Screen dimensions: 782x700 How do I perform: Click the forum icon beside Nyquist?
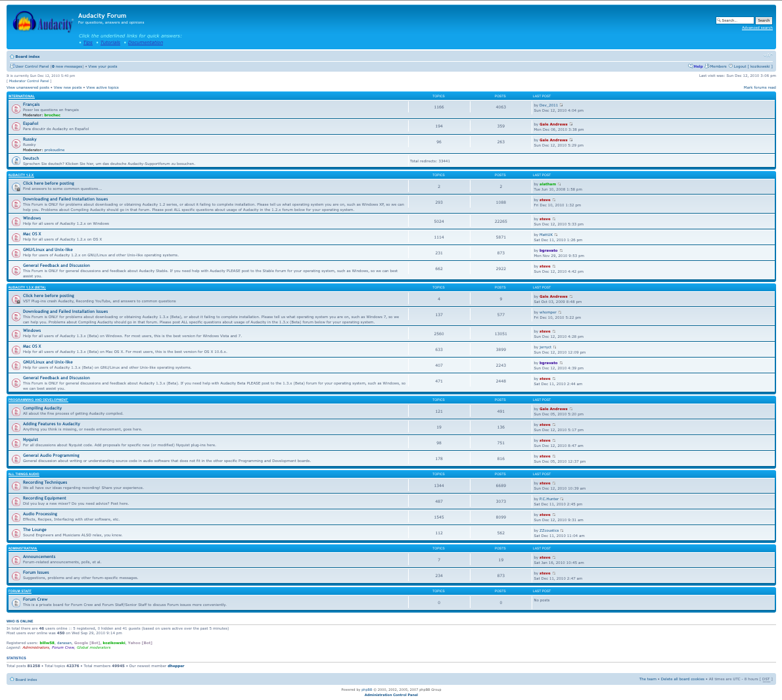point(16,442)
